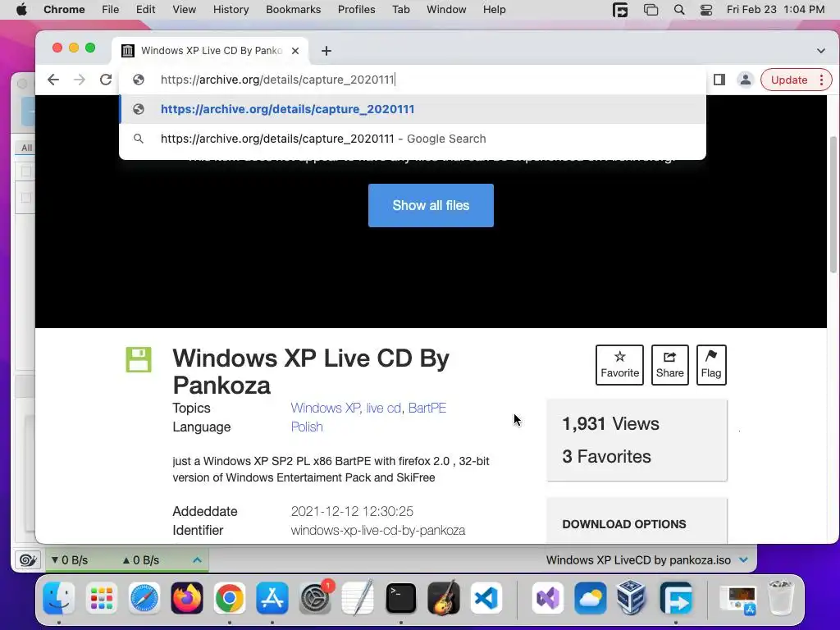This screenshot has width=840, height=630.
Task: Open the Polish language link
Action: pos(307,427)
